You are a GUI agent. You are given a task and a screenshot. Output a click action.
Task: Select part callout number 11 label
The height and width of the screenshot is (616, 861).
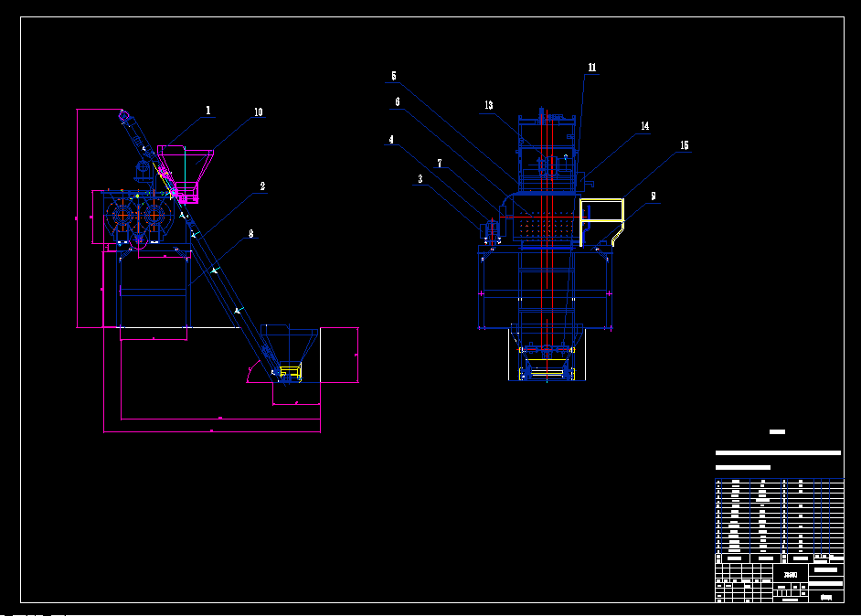[592, 68]
